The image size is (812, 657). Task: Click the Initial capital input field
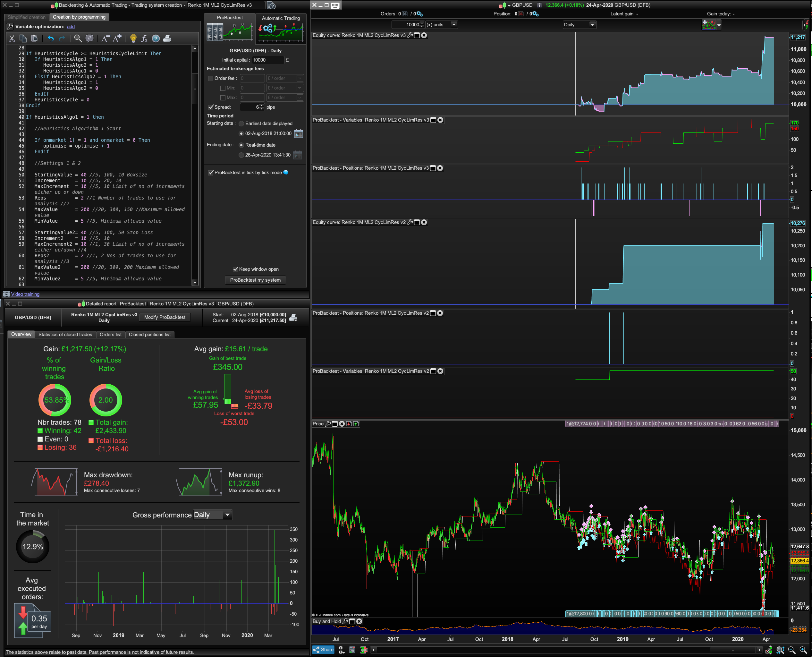point(267,60)
